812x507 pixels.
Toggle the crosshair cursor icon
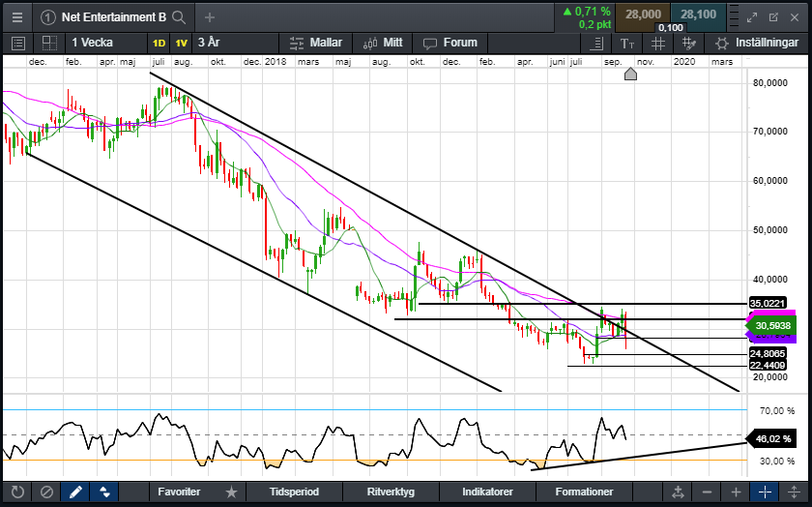765,492
